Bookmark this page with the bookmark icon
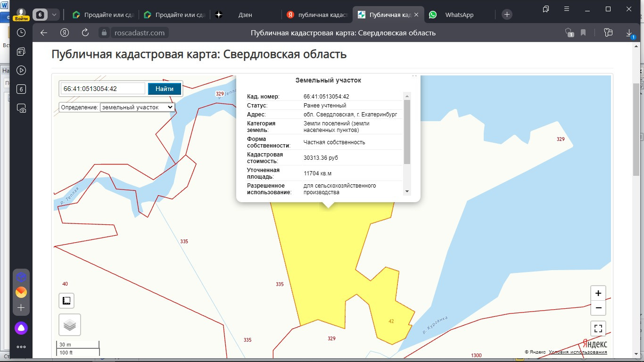 pos(583,33)
